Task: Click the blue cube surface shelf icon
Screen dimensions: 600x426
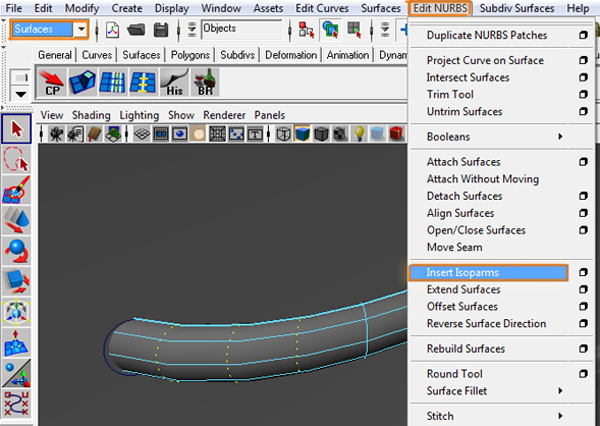Action: 82,82
